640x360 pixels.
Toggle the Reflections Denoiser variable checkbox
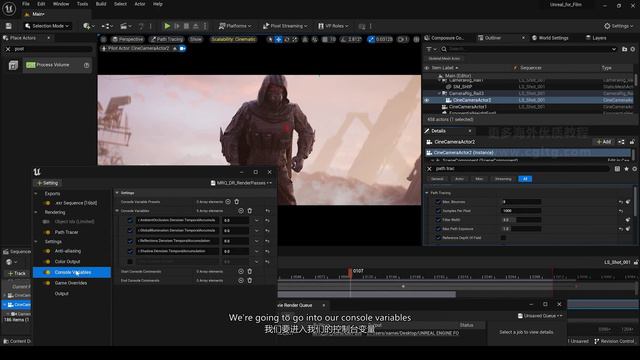click(x=130, y=241)
